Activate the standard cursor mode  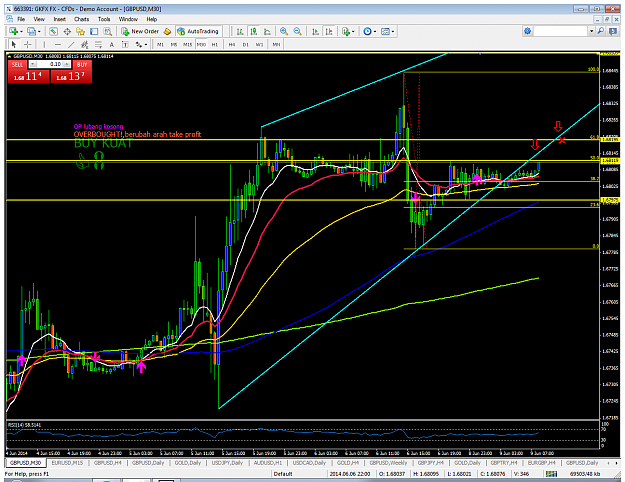click(14, 45)
